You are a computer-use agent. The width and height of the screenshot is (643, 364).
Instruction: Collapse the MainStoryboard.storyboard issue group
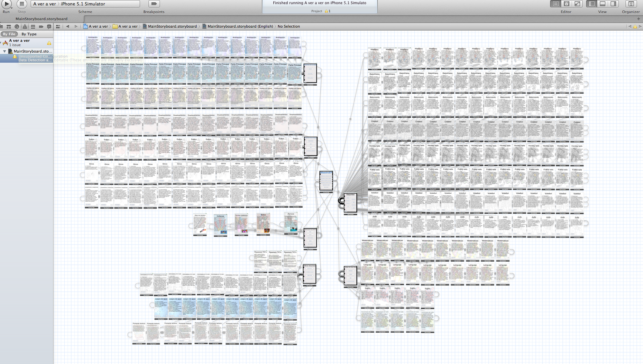pos(5,51)
